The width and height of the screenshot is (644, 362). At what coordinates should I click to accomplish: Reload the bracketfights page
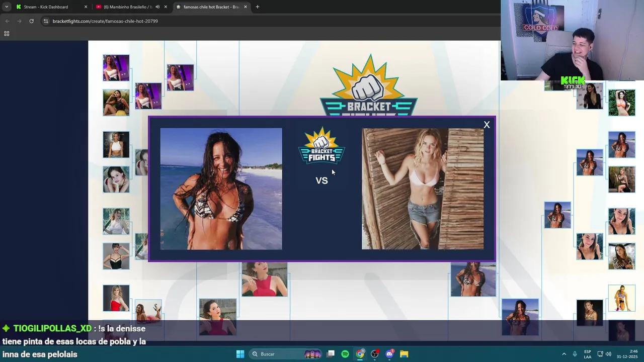click(x=31, y=21)
